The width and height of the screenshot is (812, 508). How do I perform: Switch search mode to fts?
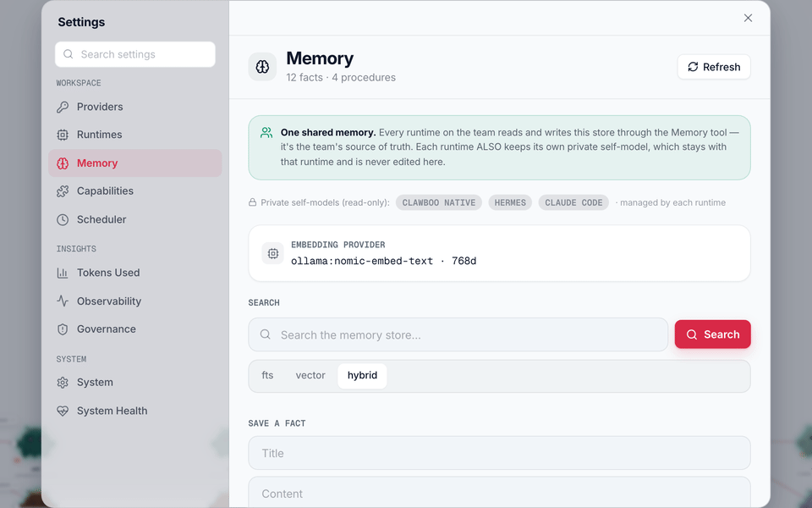point(267,375)
